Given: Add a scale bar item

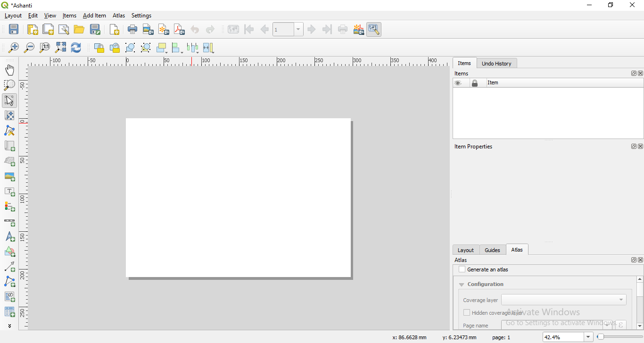Looking at the screenshot, I should click(x=9, y=221).
